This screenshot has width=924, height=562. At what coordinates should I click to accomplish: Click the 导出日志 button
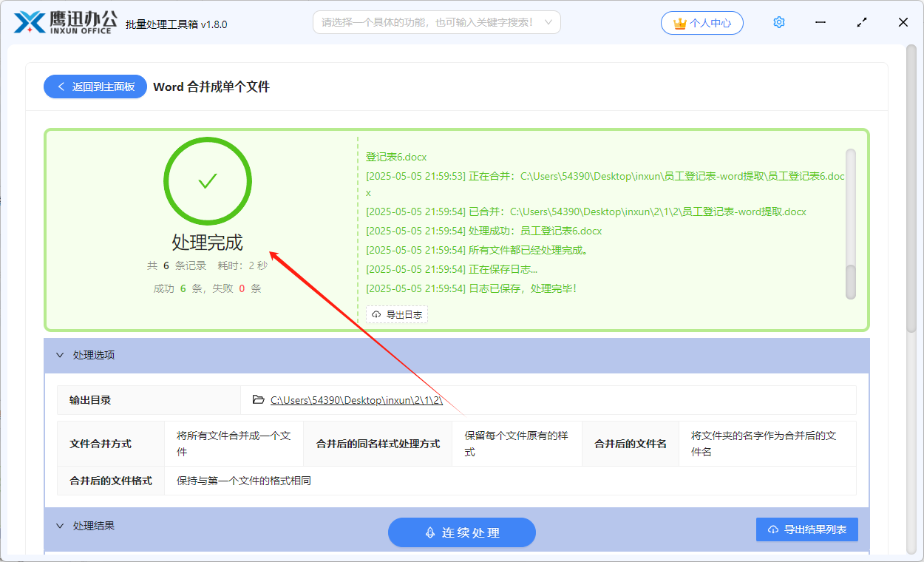397,314
